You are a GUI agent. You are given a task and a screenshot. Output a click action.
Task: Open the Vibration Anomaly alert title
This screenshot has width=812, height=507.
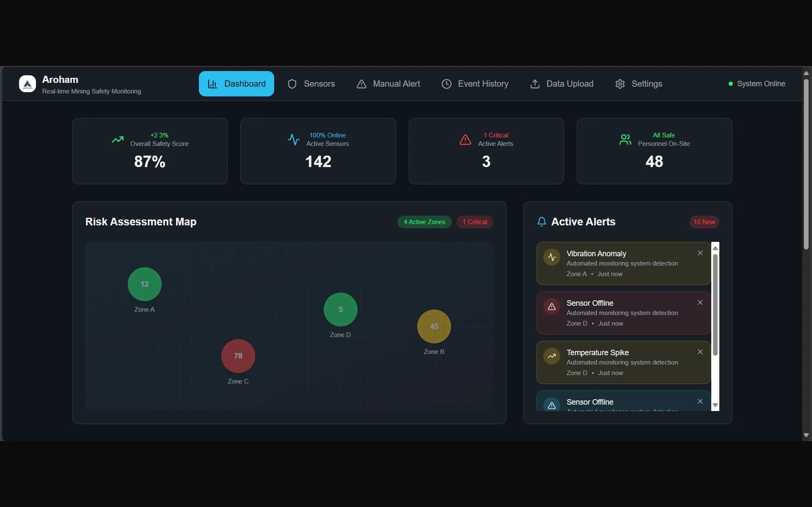pos(596,254)
